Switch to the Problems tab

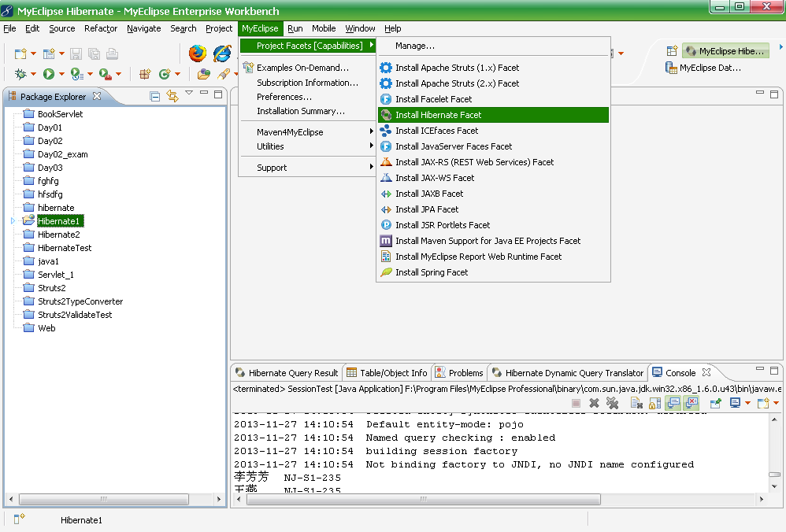pyautogui.click(x=459, y=373)
